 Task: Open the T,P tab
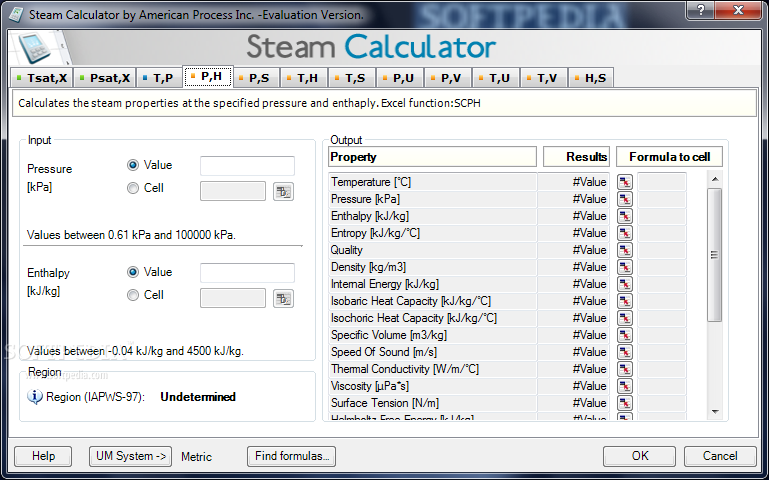pyautogui.click(x=158, y=78)
